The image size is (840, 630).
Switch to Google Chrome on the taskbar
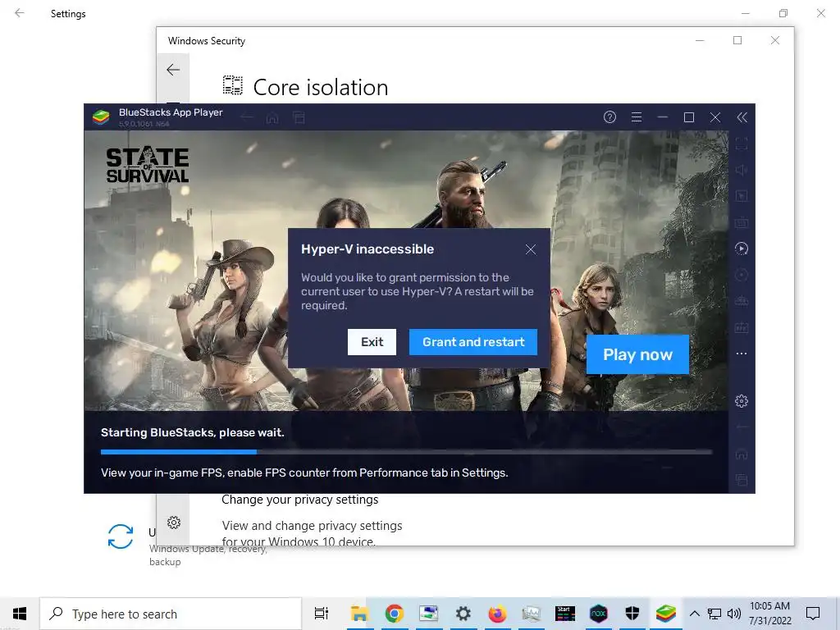(x=395, y=614)
